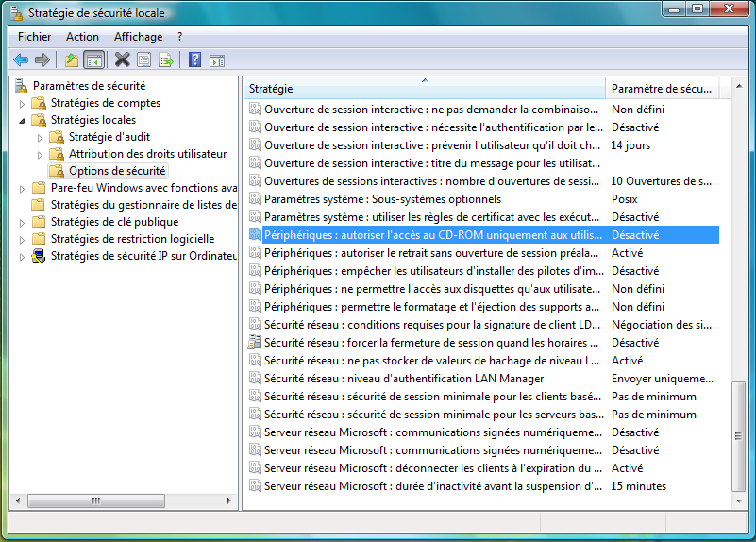Expand Attribution des droits utilisateur node
This screenshot has width=756, height=542.
click(x=40, y=155)
